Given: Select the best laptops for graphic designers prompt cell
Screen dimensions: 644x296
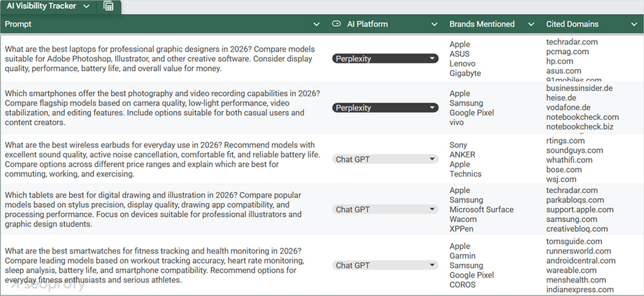Looking at the screenshot, I should tap(164, 59).
